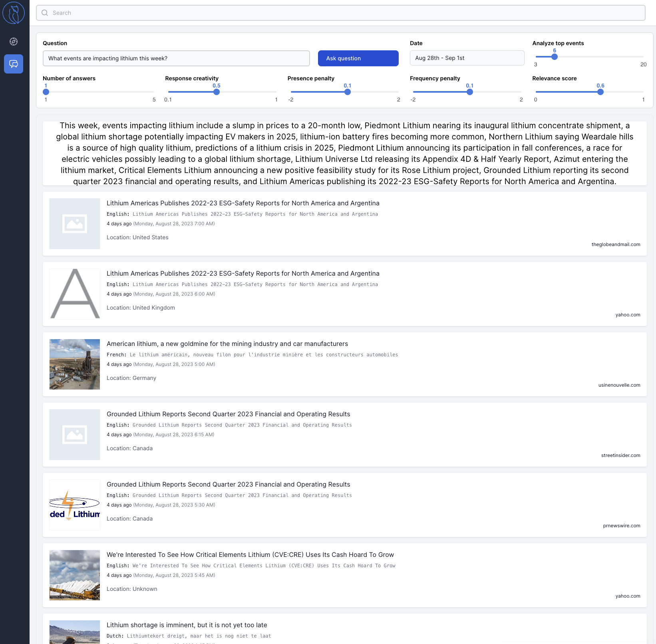The height and width of the screenshot is (644, 656).
Task: Focus the top Search field
Action: coord(341,13)
